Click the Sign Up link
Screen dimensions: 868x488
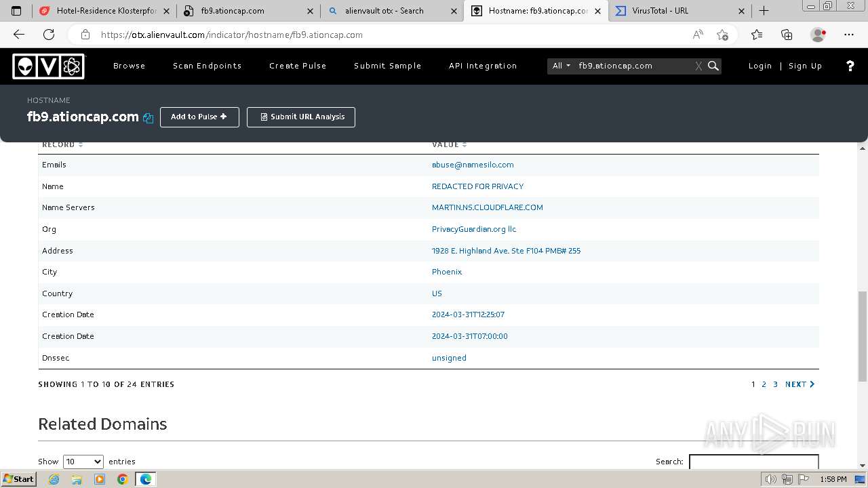(x=806, y=66)
